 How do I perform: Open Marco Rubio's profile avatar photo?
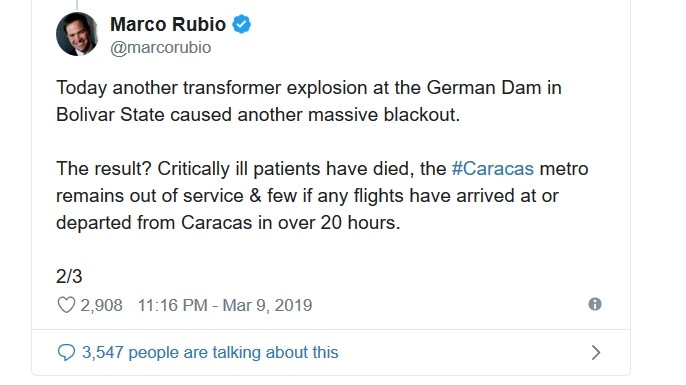[77, 34]
